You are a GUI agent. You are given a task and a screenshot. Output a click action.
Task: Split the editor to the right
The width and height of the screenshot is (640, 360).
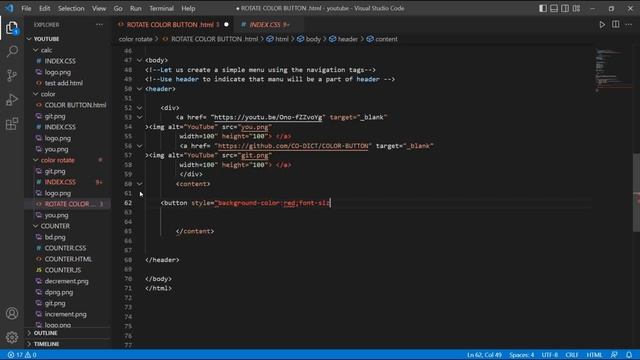(x=616, y=24)
